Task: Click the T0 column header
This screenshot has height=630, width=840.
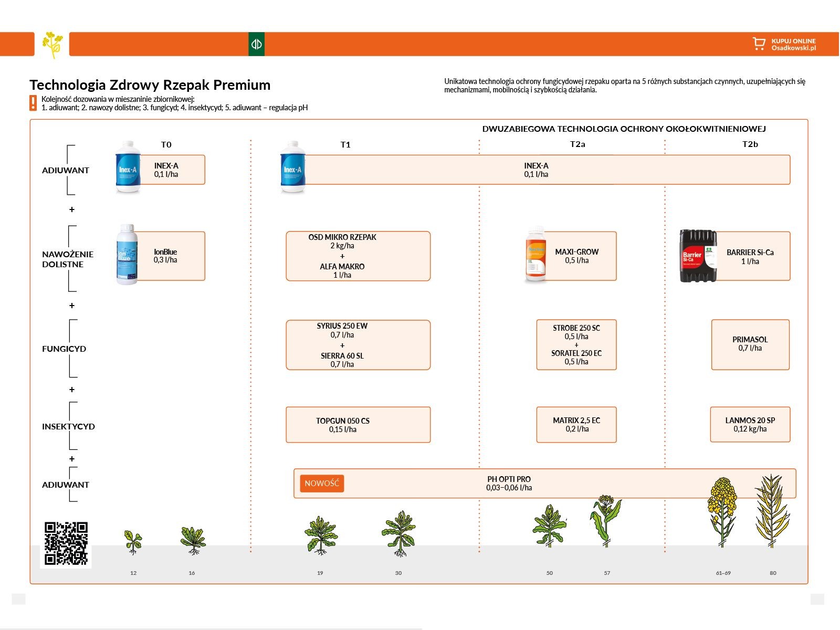Action: point(166,144)
